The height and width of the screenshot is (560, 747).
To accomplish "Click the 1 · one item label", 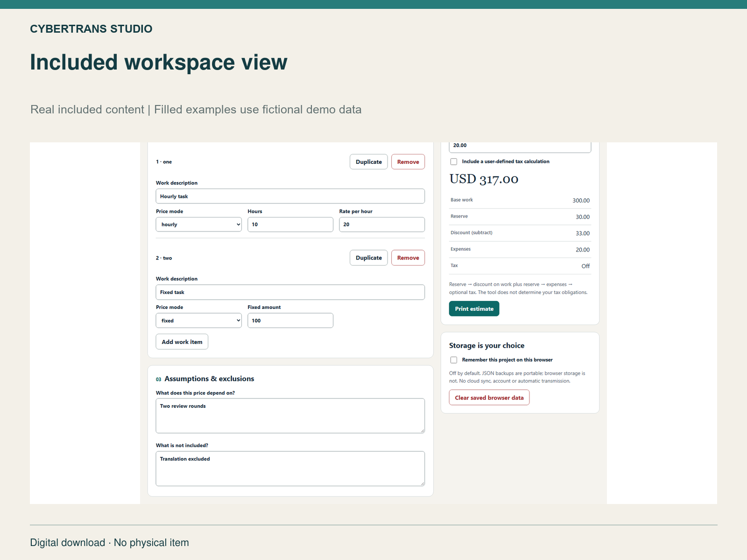I will coord(164,162).
